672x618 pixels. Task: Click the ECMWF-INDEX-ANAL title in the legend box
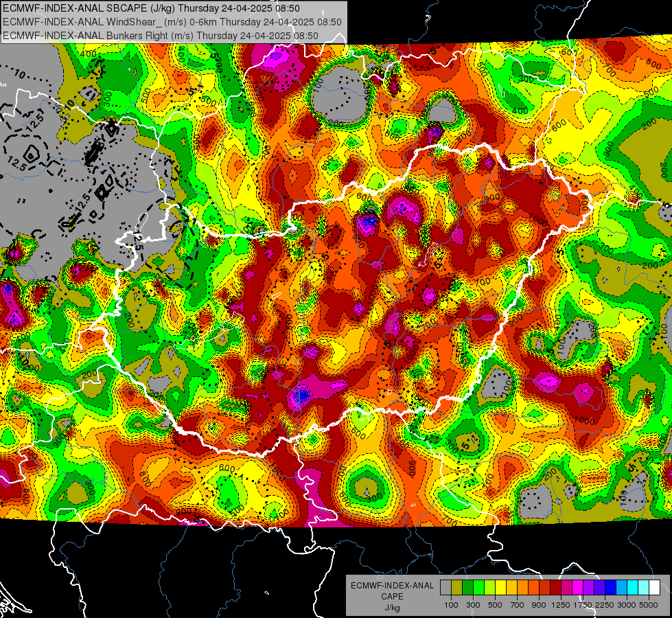pyautogui.click(x=392, y=586)
